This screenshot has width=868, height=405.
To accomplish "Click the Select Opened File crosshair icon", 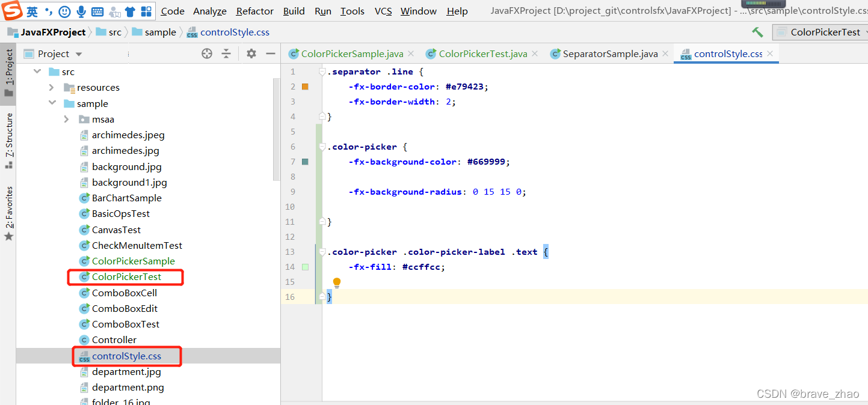I will pos(207,53).
